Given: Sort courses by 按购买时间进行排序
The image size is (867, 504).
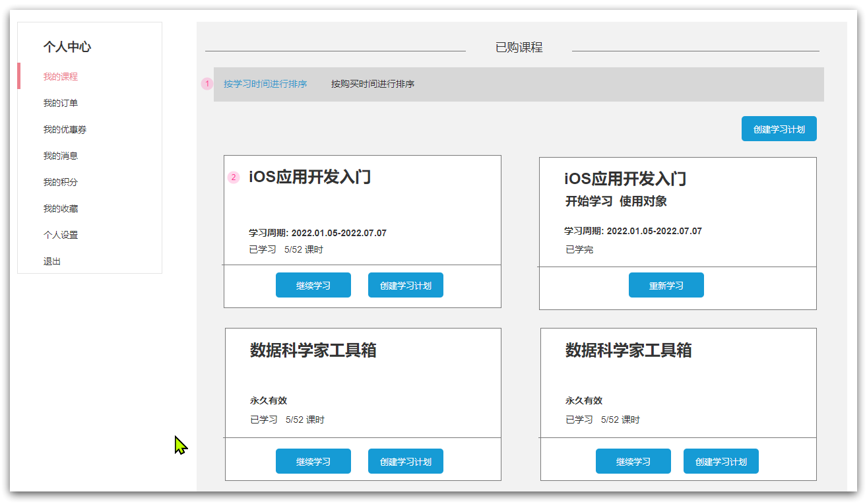Looking at the screenshot, I should pos(373,84).
